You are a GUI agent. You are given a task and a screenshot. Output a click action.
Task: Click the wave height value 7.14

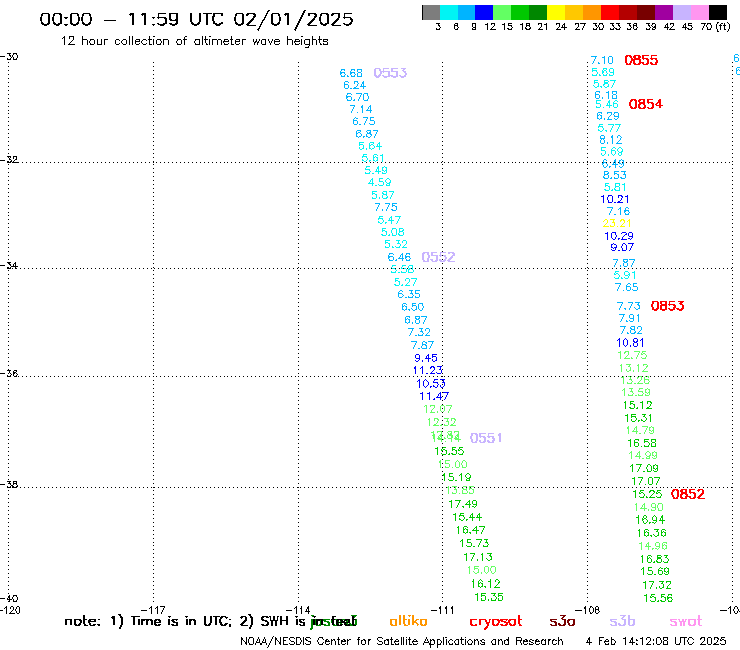pyautogui.click(x=361, y=110)
